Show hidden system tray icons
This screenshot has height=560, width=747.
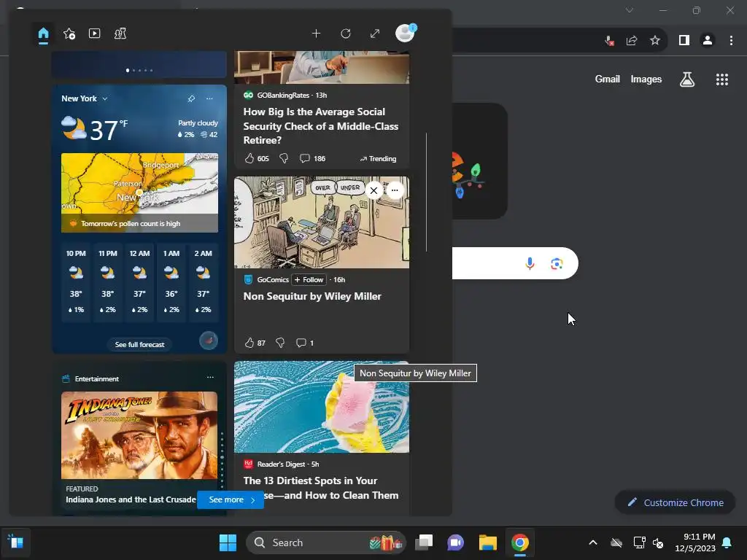[593, 542]
